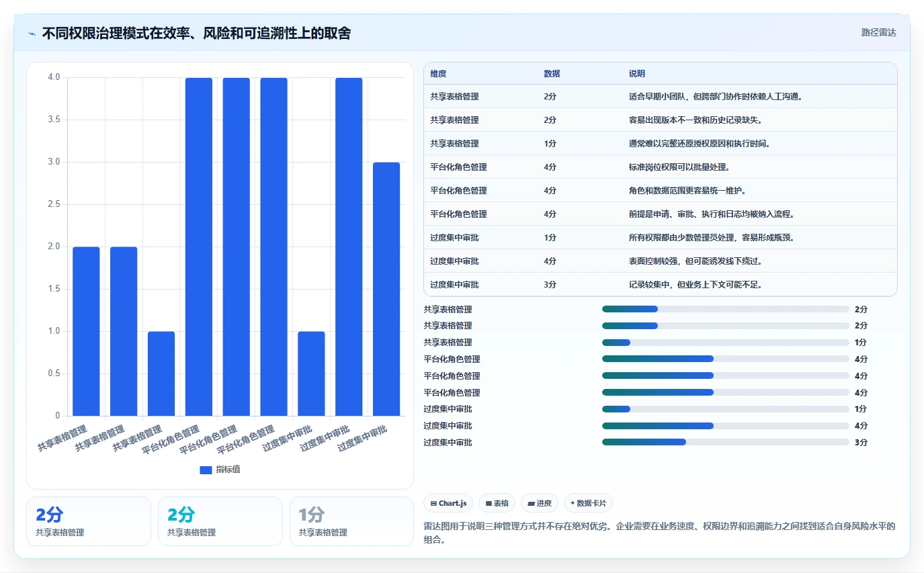Click the page title about 权限治理模式
This screenshot has height=573, width=924.
(196, 33)
